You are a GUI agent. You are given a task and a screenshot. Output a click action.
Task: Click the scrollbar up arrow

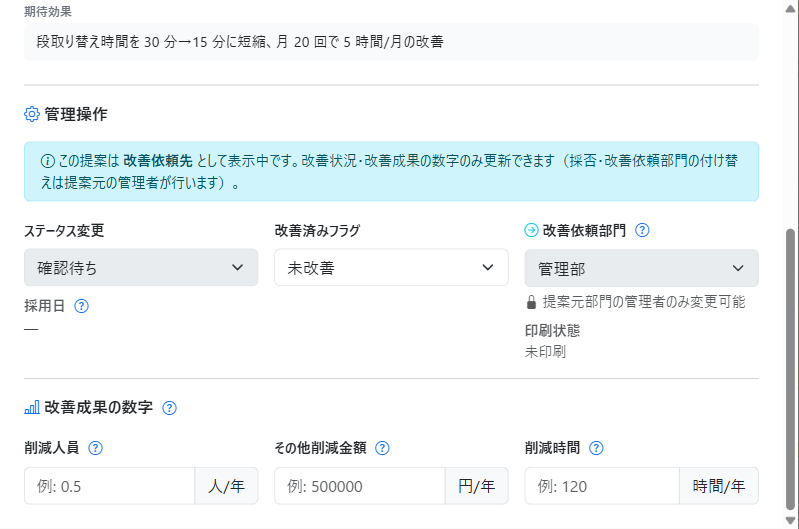(x=790, y=9)
